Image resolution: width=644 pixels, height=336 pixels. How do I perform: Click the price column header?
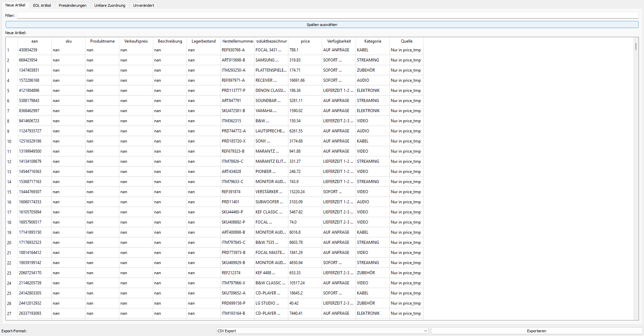coord(305,41)
